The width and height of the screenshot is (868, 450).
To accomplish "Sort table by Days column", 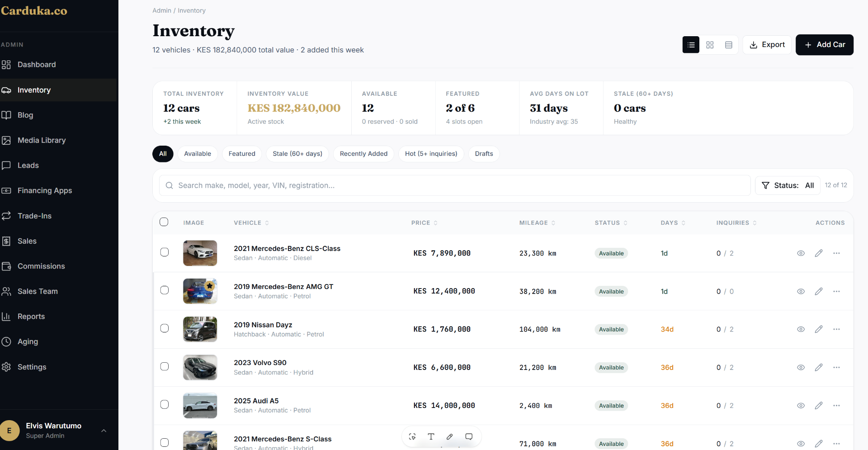I will 673,223.
